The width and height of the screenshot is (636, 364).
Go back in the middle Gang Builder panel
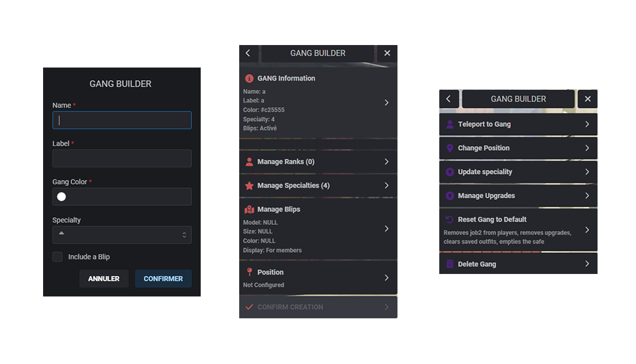coord(248,53)
